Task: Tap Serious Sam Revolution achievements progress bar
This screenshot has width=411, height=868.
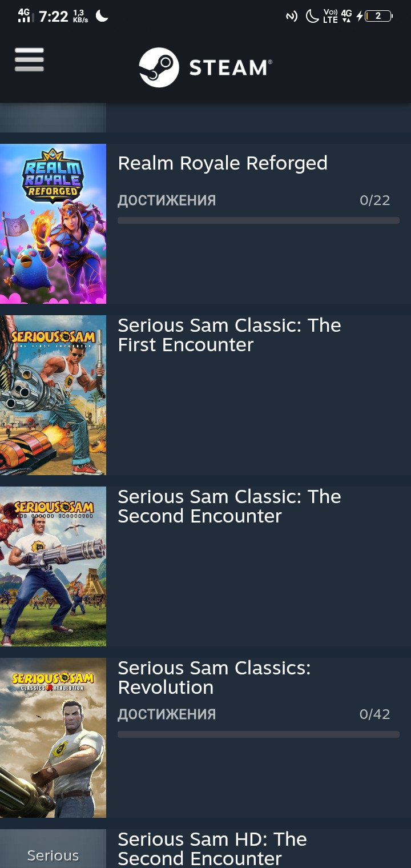Action: [259, 734]
